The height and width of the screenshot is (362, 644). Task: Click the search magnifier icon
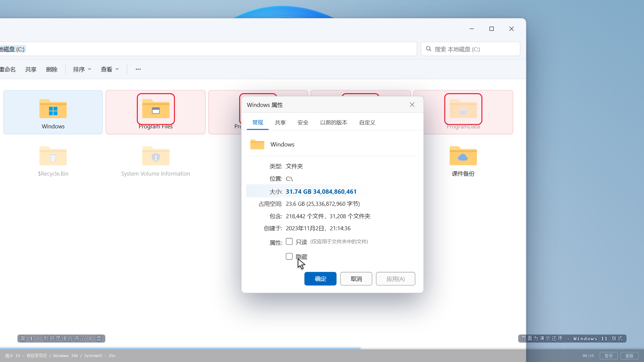[429, 49]
